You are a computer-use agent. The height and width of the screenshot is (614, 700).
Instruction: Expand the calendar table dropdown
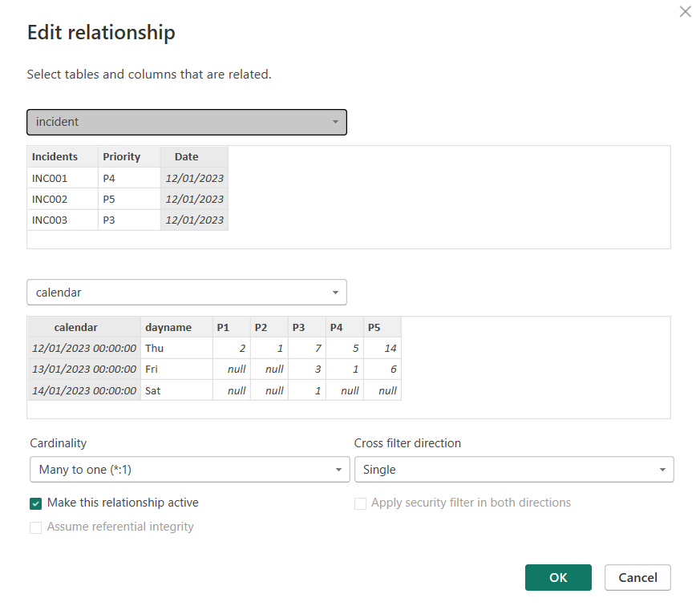(x=186, y=293)
